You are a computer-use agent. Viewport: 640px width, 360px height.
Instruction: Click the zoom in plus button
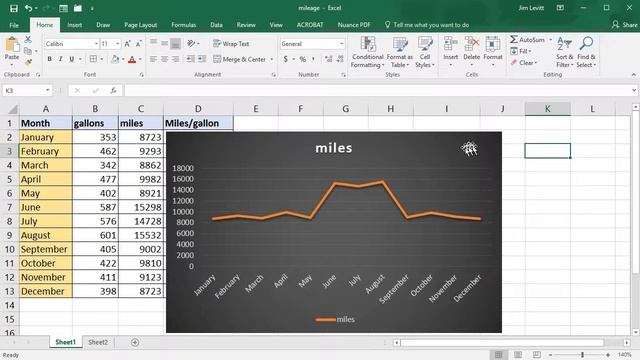tap(608, 355)
